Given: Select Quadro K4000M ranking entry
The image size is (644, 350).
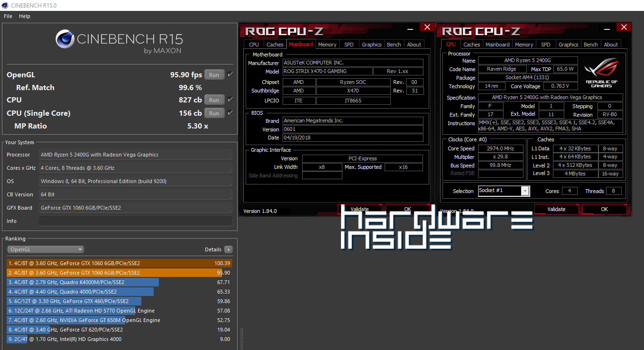Looking at the screenshot, I should [120, 282].
